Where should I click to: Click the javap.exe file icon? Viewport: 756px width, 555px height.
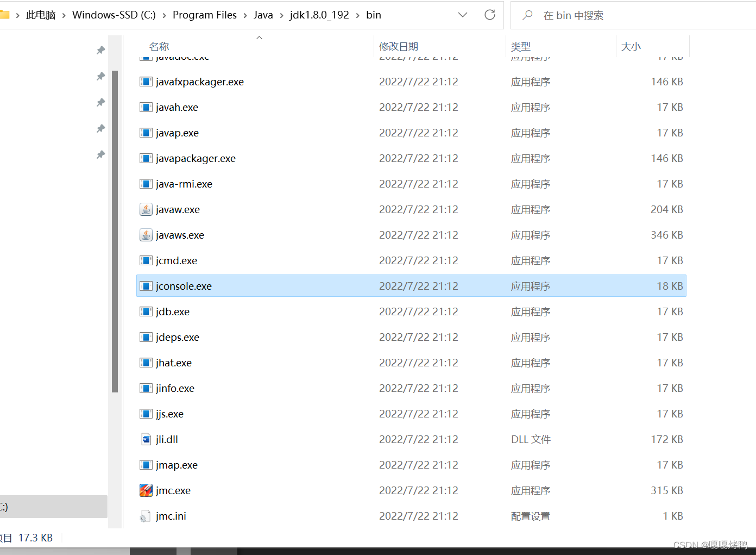click(146, 133)
